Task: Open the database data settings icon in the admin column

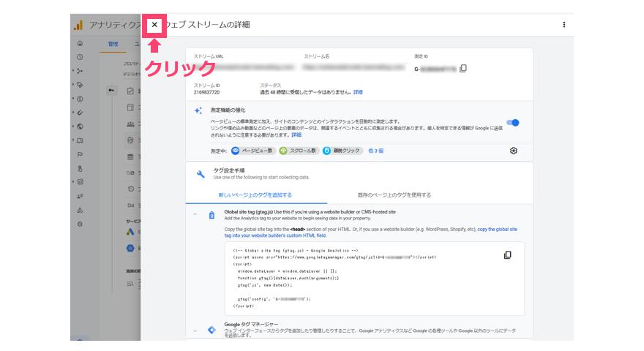Action: click(130, 156)
